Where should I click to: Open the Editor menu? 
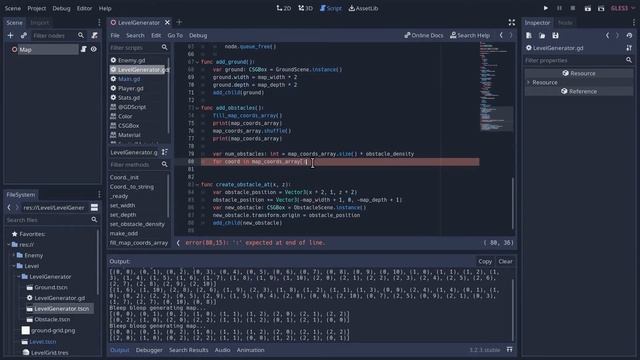84,8
